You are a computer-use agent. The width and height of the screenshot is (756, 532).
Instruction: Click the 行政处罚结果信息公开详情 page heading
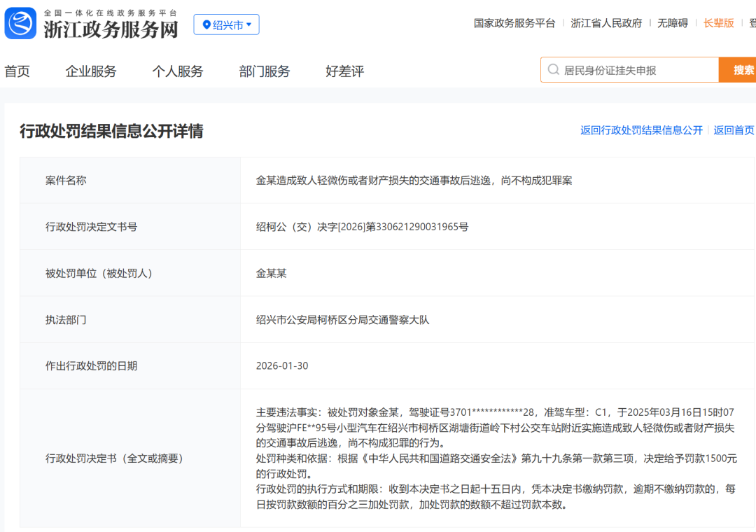click(111, 131)
